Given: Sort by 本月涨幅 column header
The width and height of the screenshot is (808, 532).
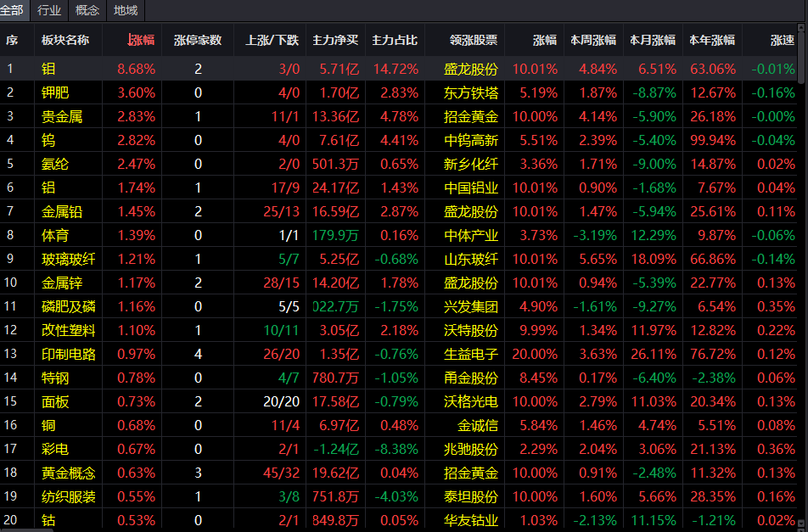Looking at the screenshot, I should (x=653, y=40).
